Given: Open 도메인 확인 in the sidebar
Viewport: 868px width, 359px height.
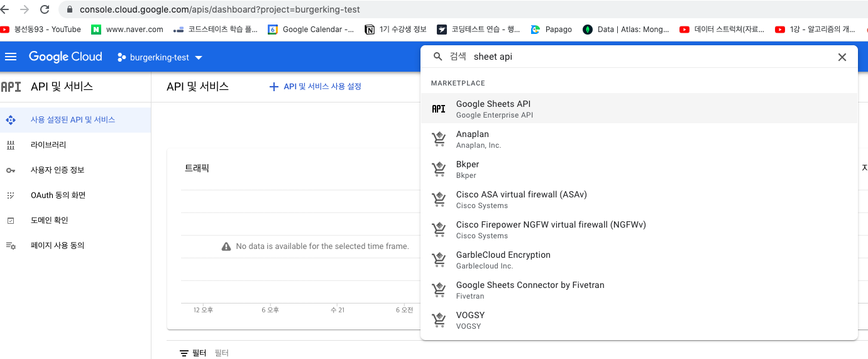Looking at the screenshot, I should [75, 220].
